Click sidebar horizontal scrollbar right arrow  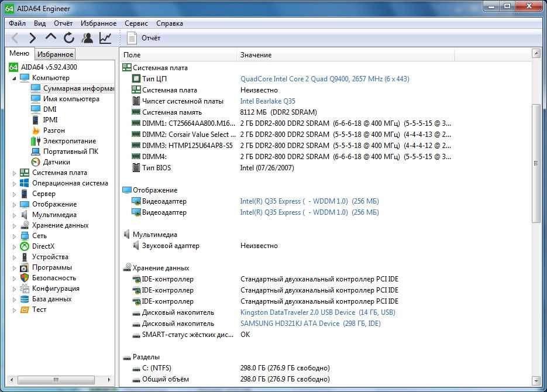point(109,380)
